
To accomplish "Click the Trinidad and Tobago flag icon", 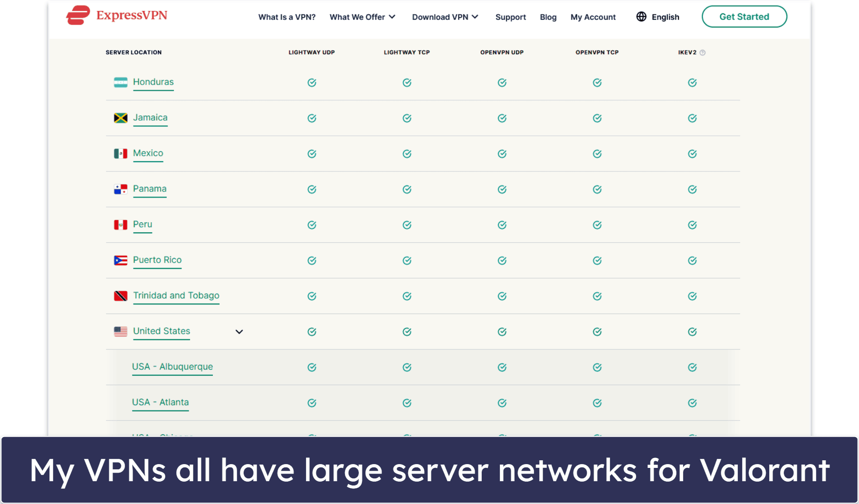I will (121, 296).
